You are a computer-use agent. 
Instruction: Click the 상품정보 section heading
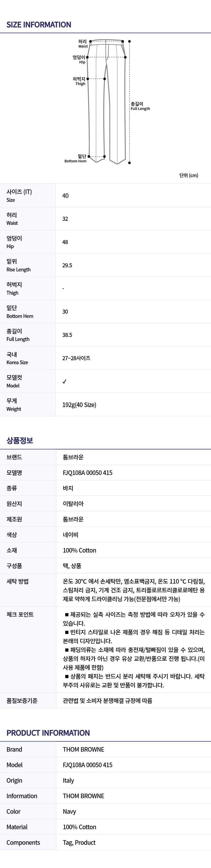coord(20,440)
